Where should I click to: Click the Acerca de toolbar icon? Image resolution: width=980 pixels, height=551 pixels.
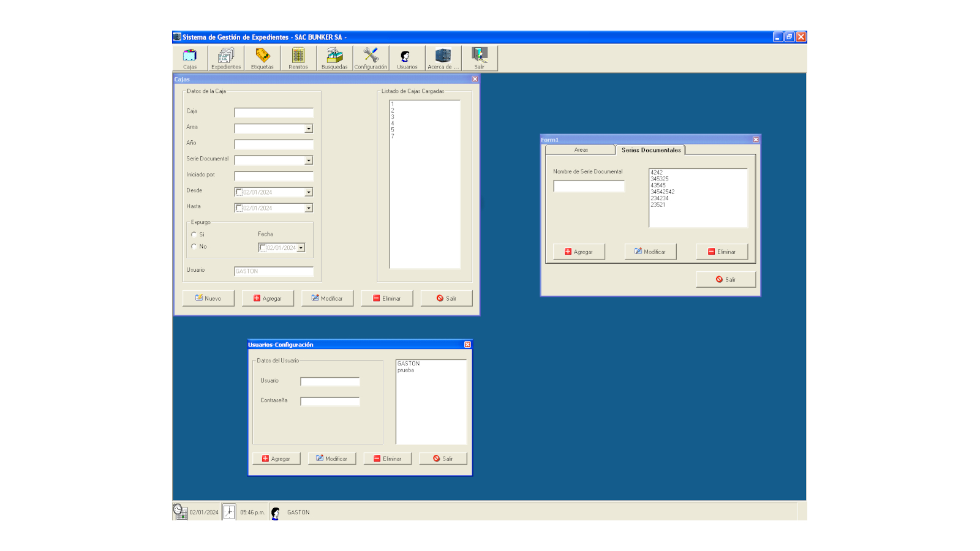(443, 58)
